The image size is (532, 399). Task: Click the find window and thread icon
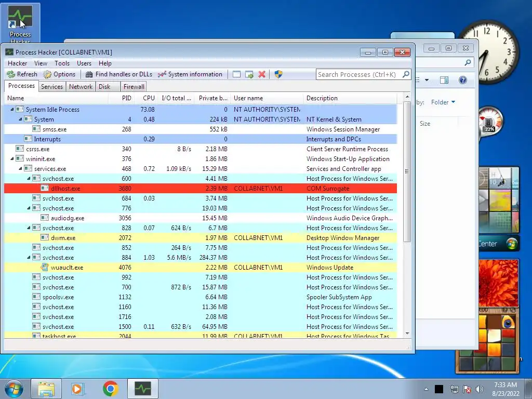[x=249, y=74]
